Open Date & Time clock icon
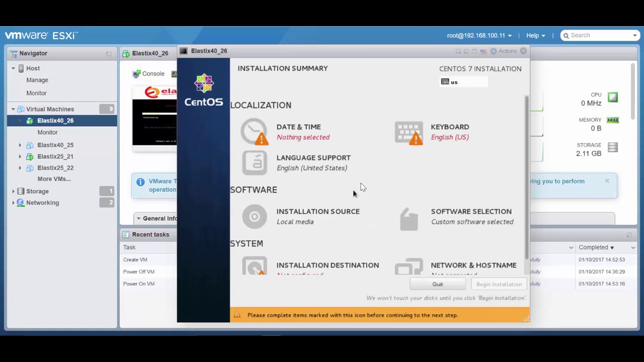The width and height of the screenshot is (644, 362). [255, 132]
